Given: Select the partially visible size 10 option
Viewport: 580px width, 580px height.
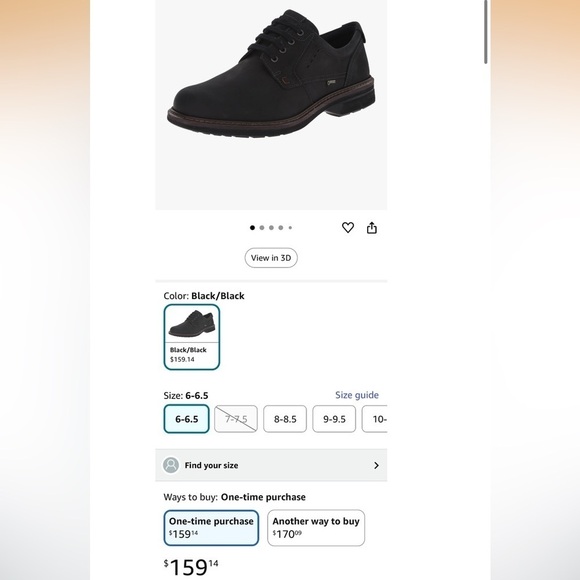Looking at the screenshot, I should tap(375, 419).
